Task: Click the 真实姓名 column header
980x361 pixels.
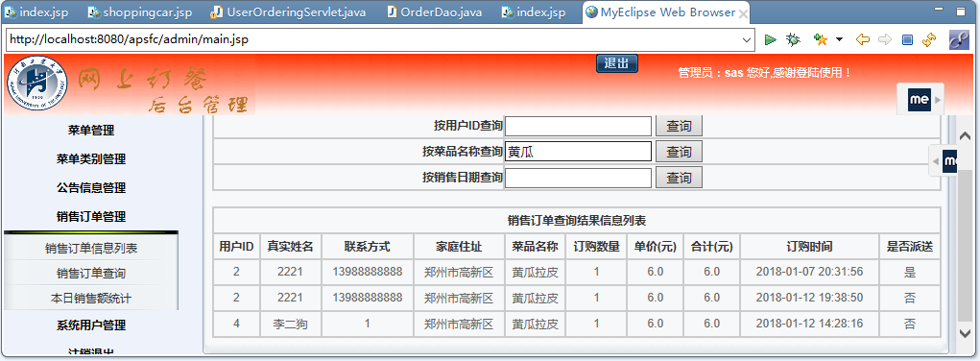Action: [x=290, y=247]
